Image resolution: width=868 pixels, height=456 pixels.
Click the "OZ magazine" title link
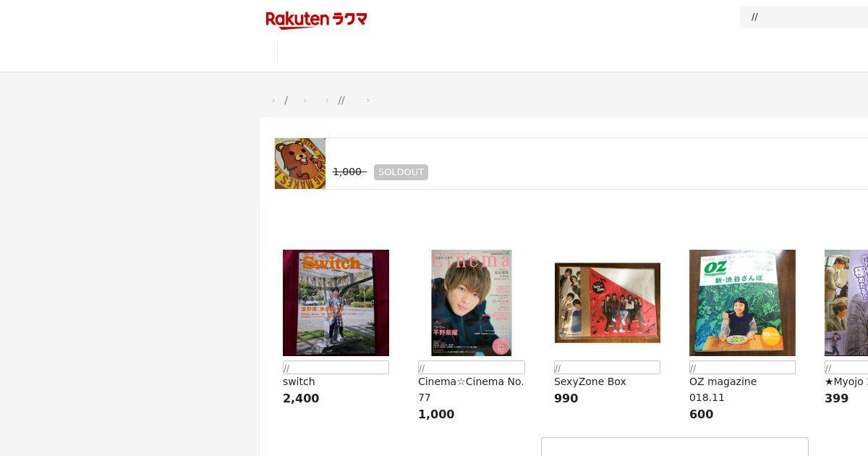723,381
